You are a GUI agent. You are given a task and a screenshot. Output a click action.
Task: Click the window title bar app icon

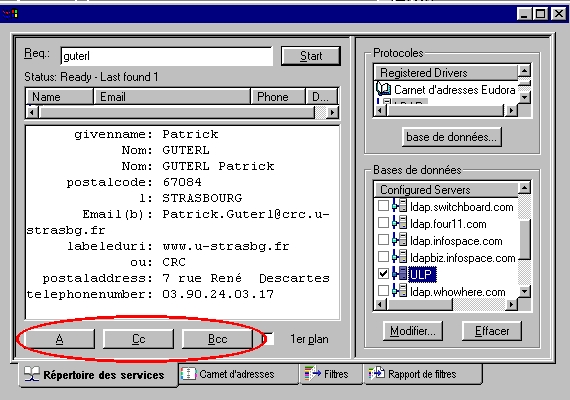(x=10, y=14)
